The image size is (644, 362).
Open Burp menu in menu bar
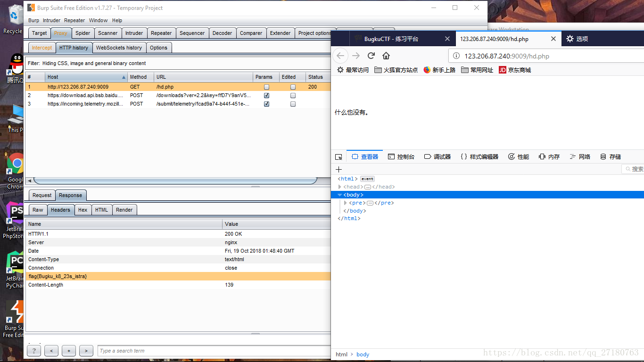coord(33,20)
